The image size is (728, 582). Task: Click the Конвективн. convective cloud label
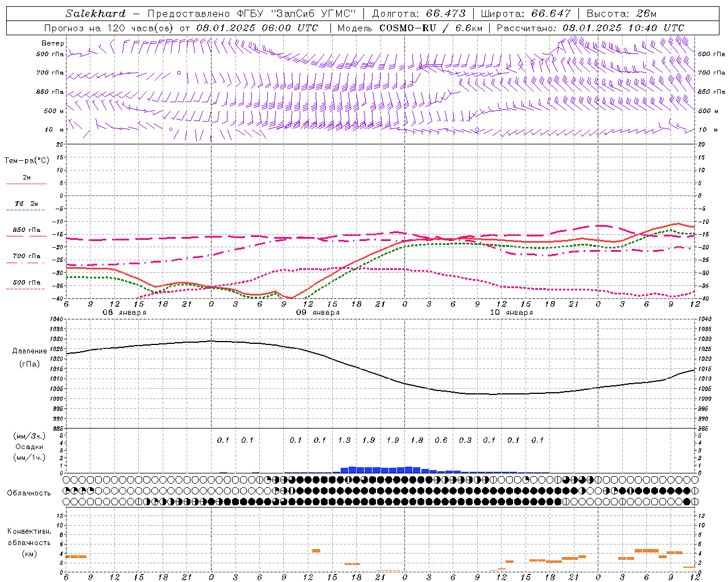coord(30,531)
